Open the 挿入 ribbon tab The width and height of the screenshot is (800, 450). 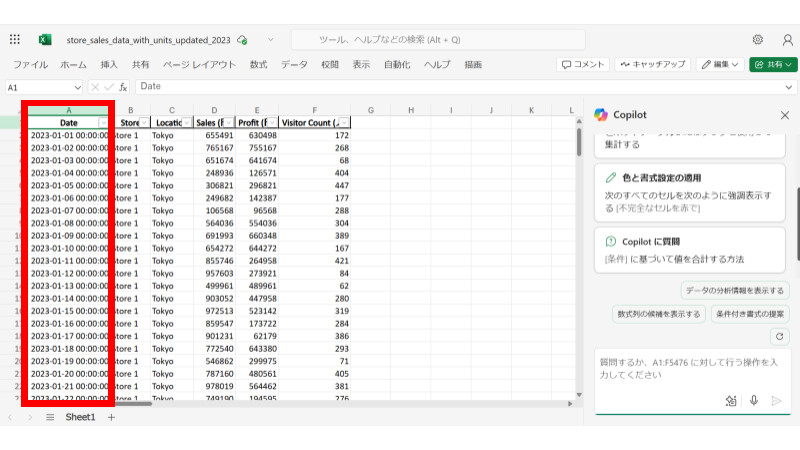point(109,64)
